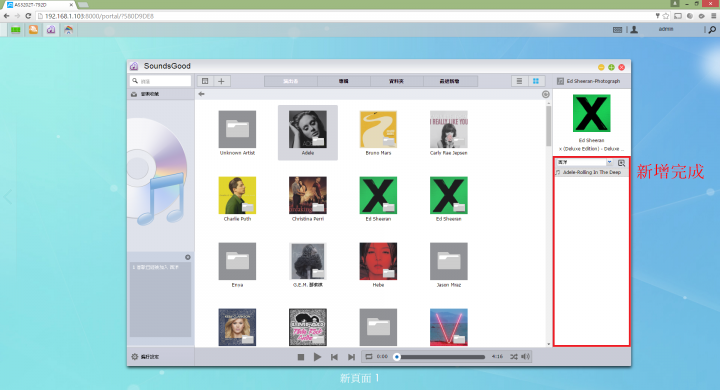The image size is (720, 390).
Task: Click the browser address bar
Action: [344, 16]
